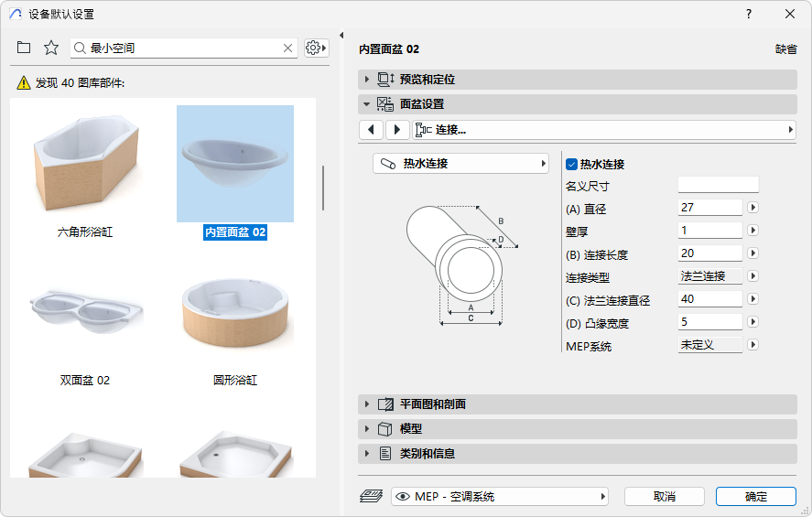Click the 面盆设置 panel icon
This screenshot has height=517, width=812.
385,104
